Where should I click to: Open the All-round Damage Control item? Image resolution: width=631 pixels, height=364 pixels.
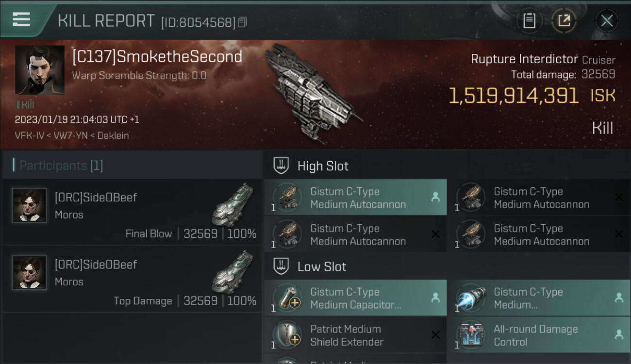[539, 335]
